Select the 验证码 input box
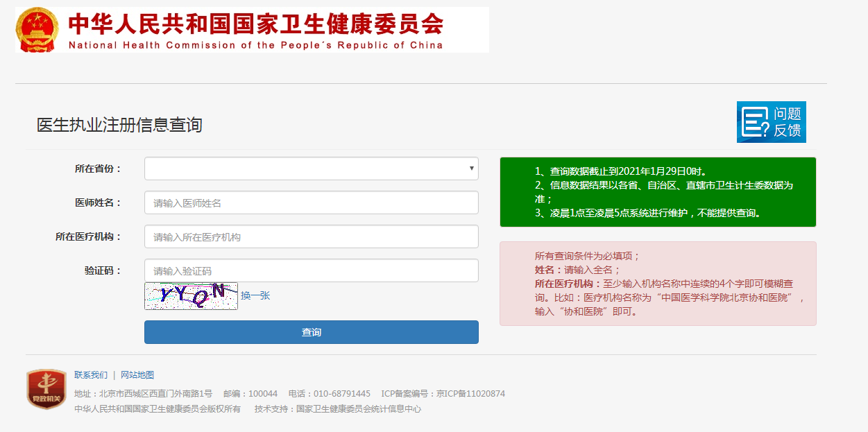The width and height of the screenshot is (868, 432). [311, 270]
